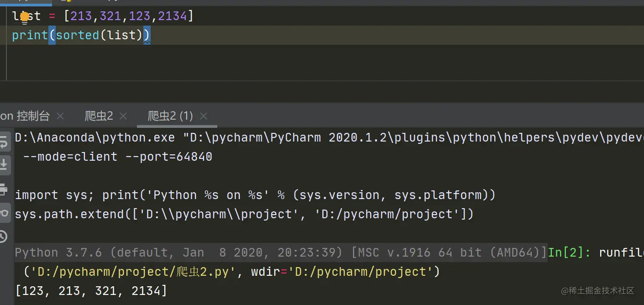Click the print icon in console toolbar
Image resolution: width=644 pixels, height=305 pixels.
[4, 189]
